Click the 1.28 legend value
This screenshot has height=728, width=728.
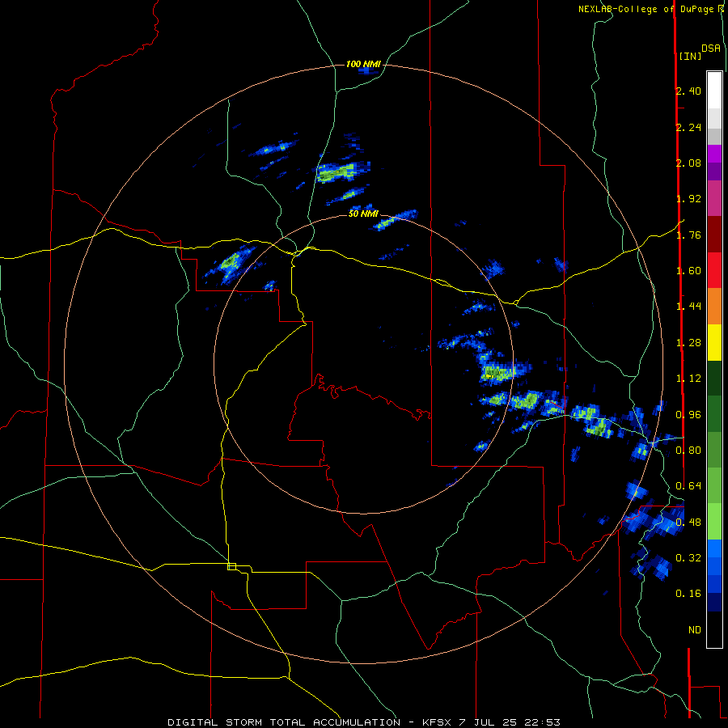[688, 343]
